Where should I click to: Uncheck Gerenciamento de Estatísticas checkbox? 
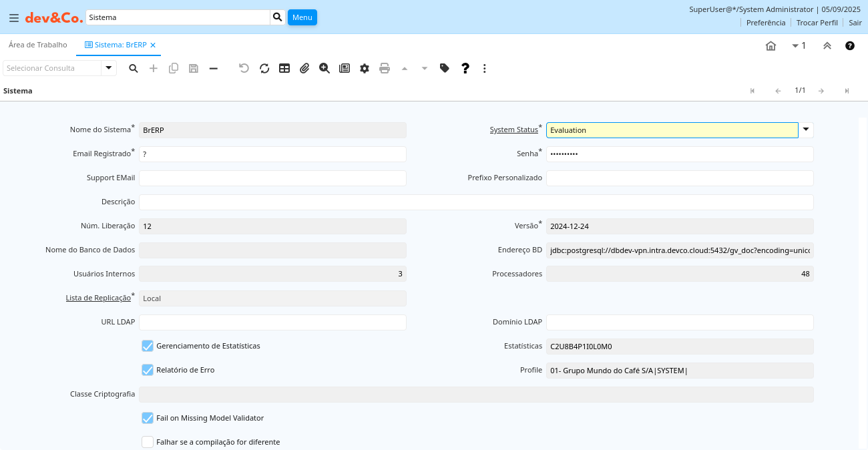tap(148, 346)
